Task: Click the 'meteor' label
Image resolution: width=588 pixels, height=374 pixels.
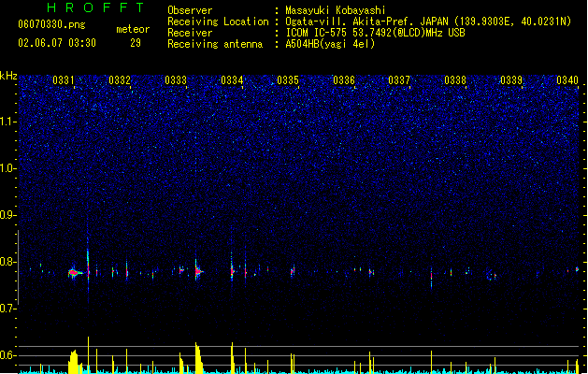Action: 133,29
